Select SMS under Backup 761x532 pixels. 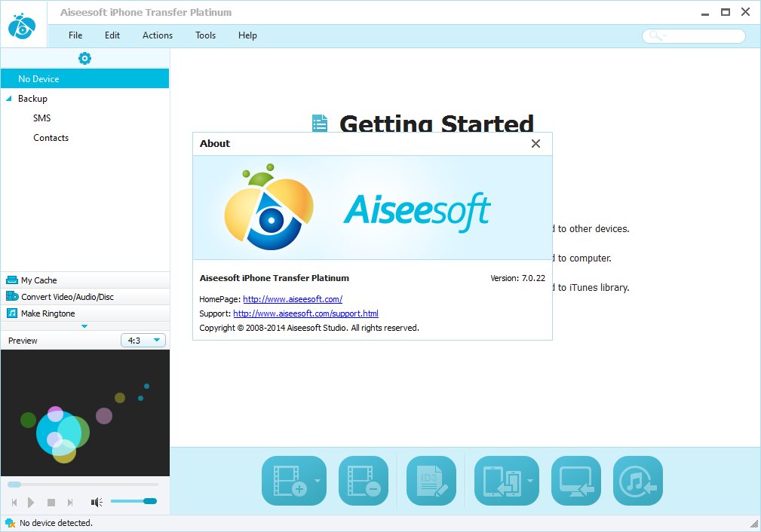tap(41, 118)
